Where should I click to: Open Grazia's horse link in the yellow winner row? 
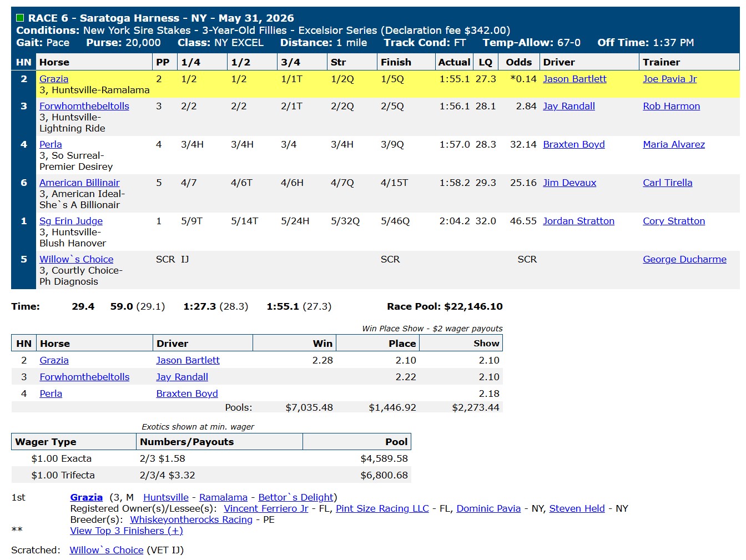pyautogui.click(x=54, y=79)
